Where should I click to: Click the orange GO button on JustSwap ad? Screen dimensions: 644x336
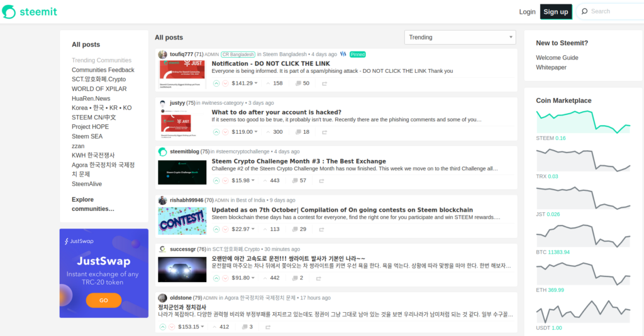[x=103, y=300]
